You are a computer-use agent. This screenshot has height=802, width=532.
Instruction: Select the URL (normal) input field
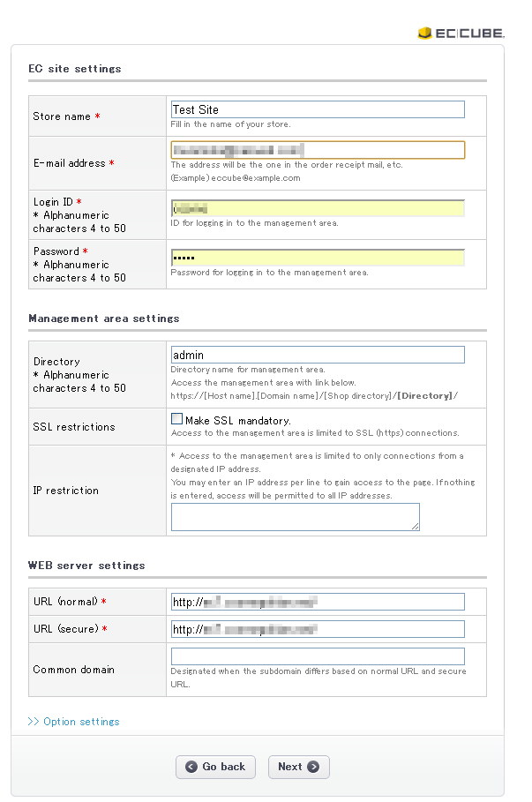click(318, 602)
